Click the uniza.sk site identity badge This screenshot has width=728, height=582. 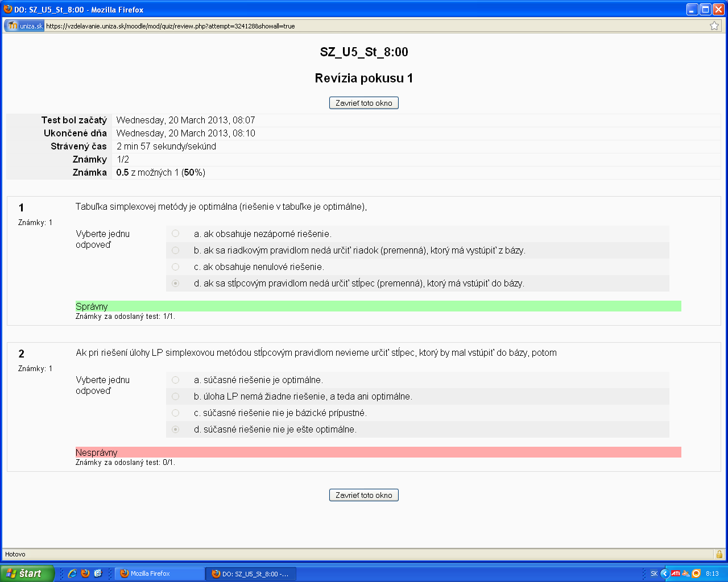click(x=24, y=26)
